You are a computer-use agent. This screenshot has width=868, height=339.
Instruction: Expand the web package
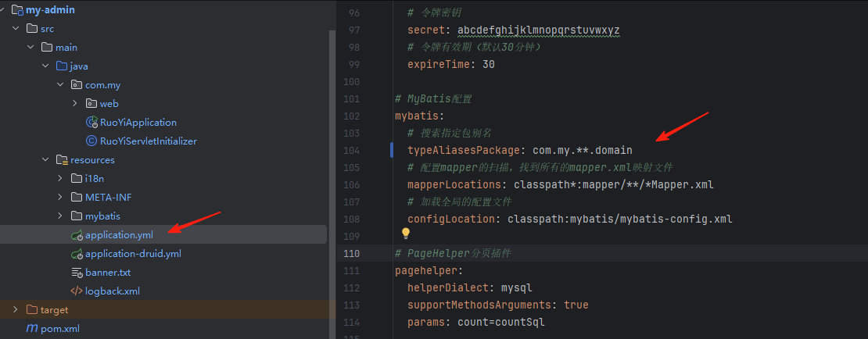pyautogui.click(x=75, y=104)
